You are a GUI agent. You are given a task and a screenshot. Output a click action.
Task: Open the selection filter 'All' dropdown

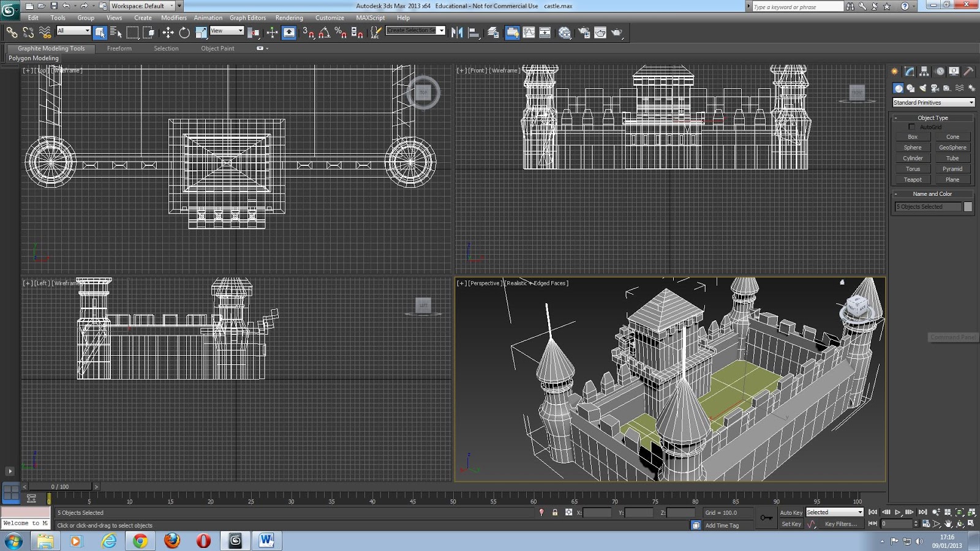[x=73, y=31]
